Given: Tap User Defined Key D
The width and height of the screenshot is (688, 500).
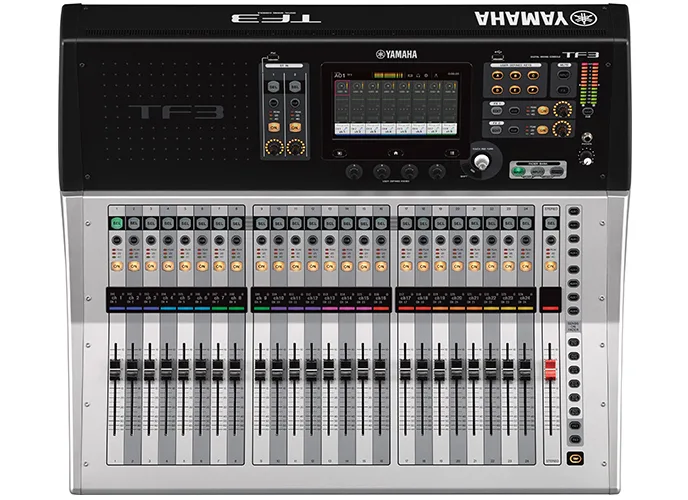Looking at the screenshot, I should [x=497, y=90].
